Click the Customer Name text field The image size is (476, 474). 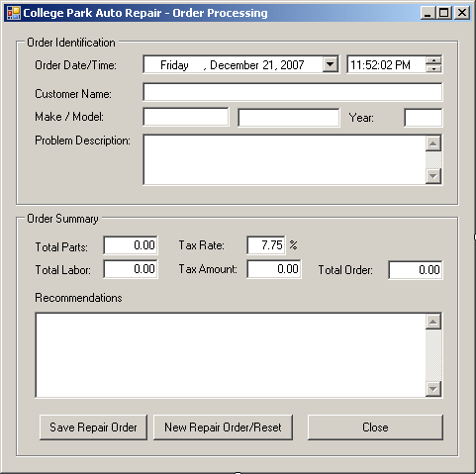[293, 92]
